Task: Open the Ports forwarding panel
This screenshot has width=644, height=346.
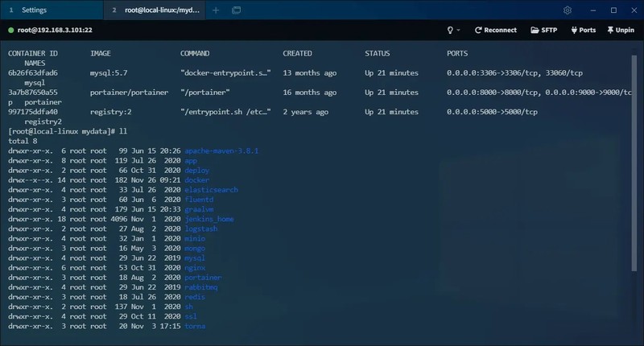Action: point(583,30)
